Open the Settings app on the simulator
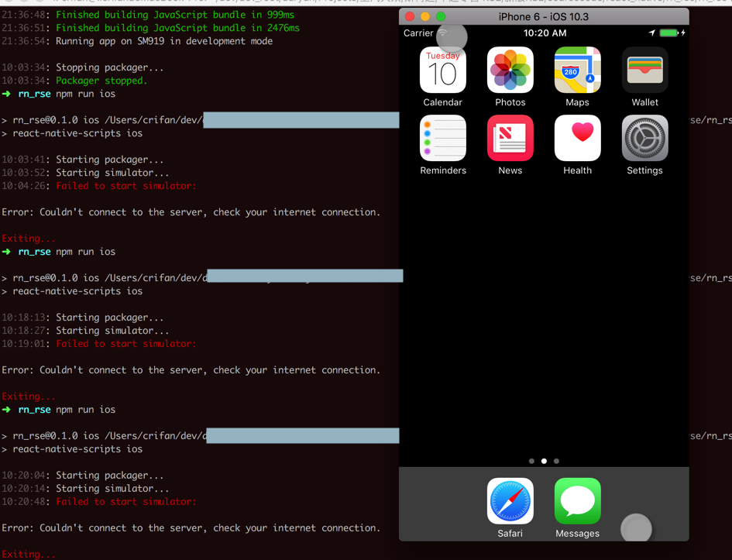Viewport: 732px width, 560px height. coord(644,138)
